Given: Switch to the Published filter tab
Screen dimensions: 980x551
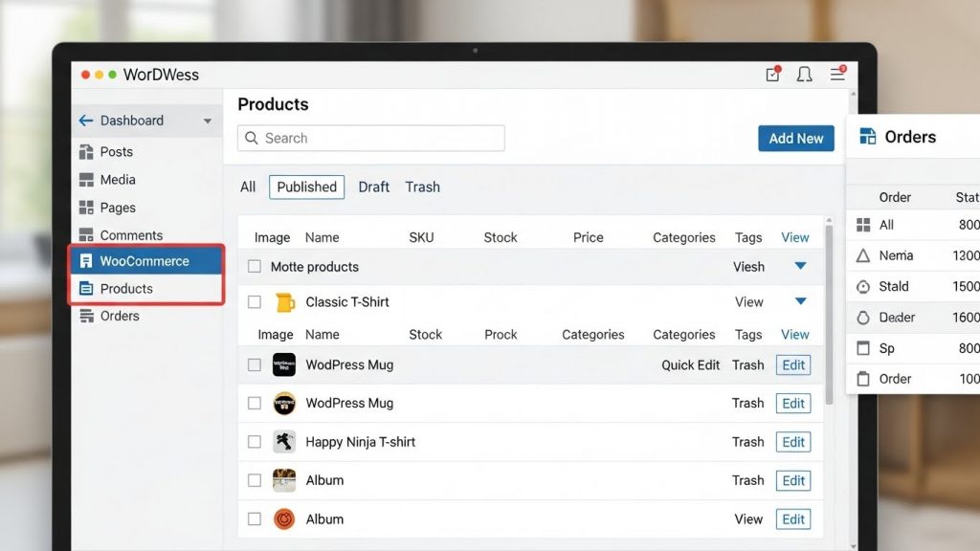Looking at the screenshot, I should click(x=307, y=187).
